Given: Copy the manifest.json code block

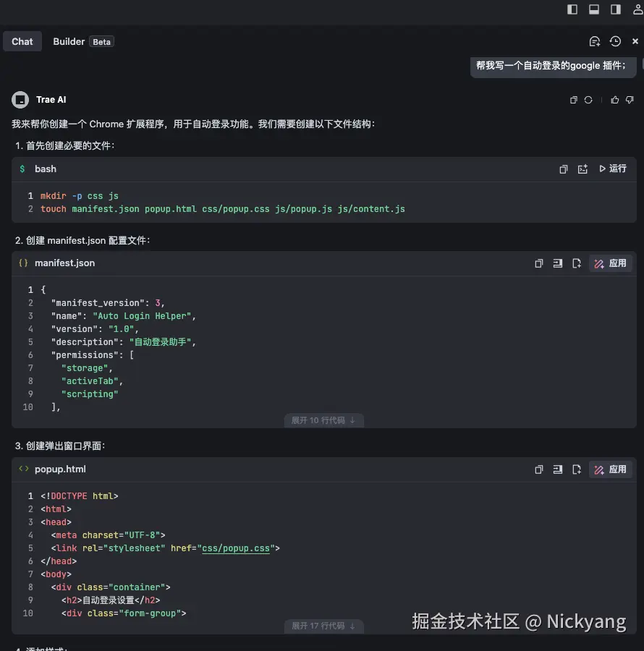Looking at the screenshot, I should (538, 263).
